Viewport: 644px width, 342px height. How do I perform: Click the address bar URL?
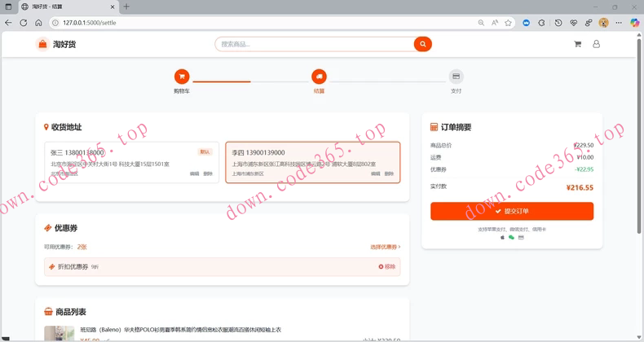[90, 23]
